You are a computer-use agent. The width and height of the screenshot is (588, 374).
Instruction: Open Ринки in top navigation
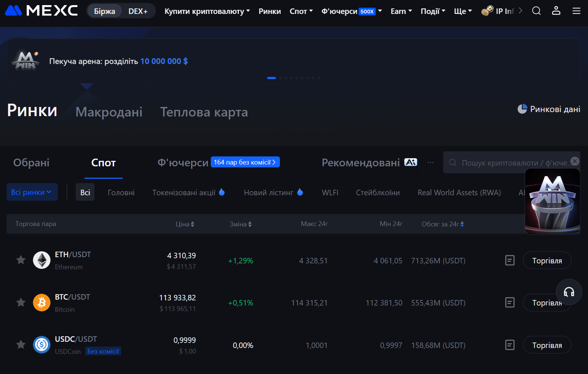[270, 11]
